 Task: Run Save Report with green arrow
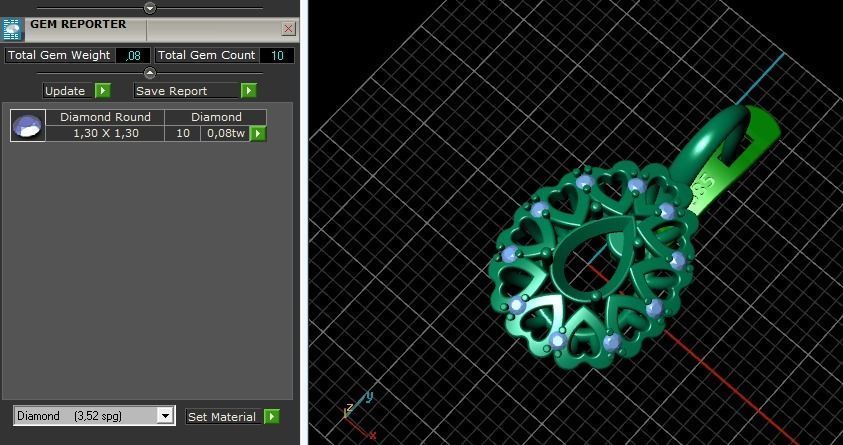(x=248, y=91)
